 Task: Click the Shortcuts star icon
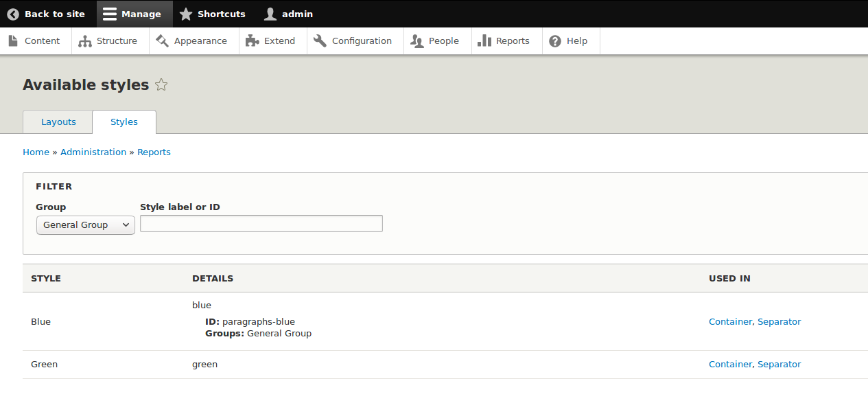coord(186,14)
